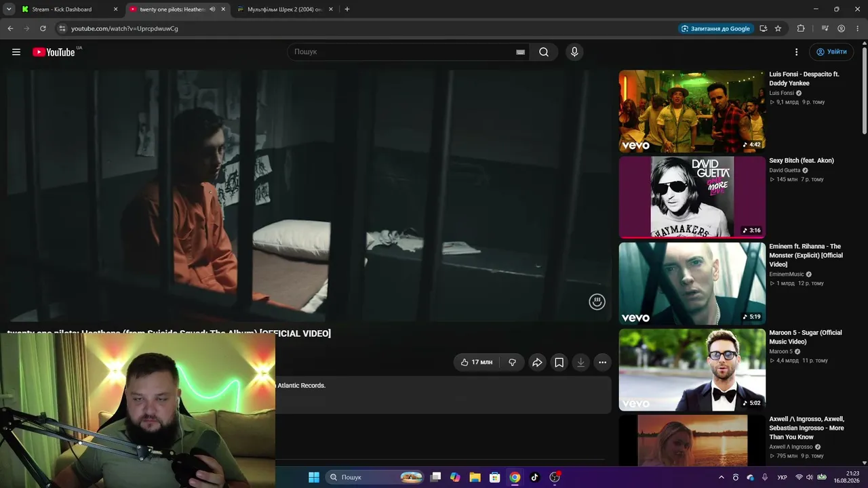Viewport: 868px width, 488px height.
Task: Open the Axwell Λ Ingrosso channel link
Action: click(x=791, y=447)
